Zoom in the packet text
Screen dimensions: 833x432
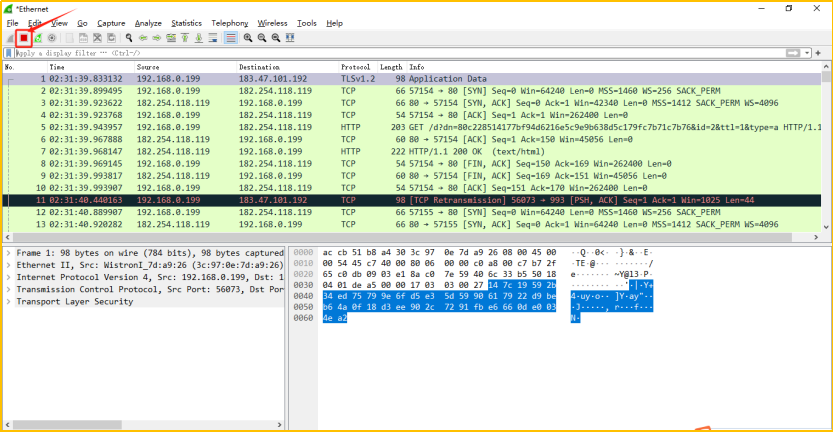(x=248, y=37)
